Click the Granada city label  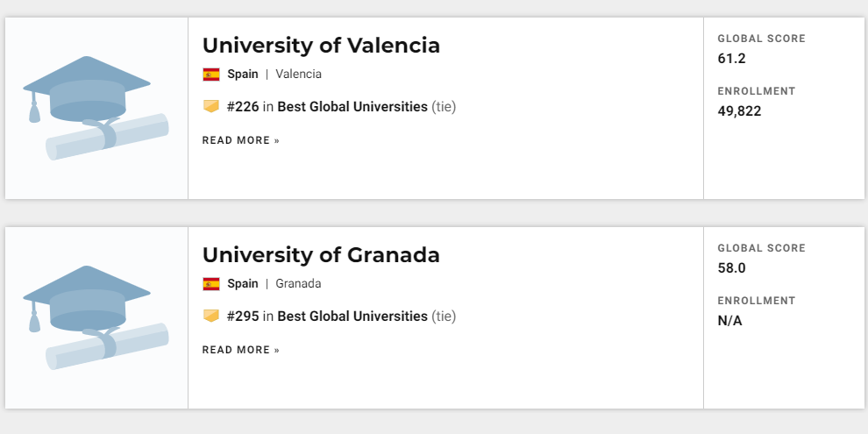(x=298, y=284)
